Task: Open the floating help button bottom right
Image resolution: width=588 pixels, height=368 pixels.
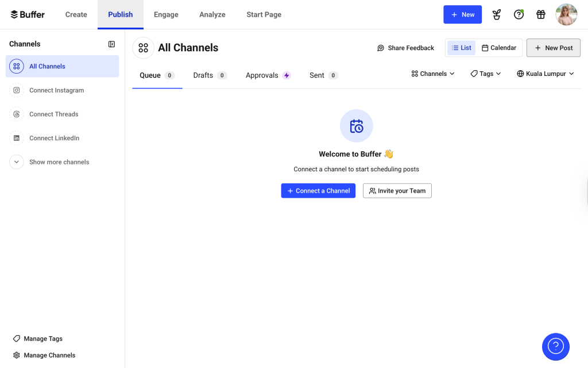Action: pyautogui.click(x=555, y=347)
